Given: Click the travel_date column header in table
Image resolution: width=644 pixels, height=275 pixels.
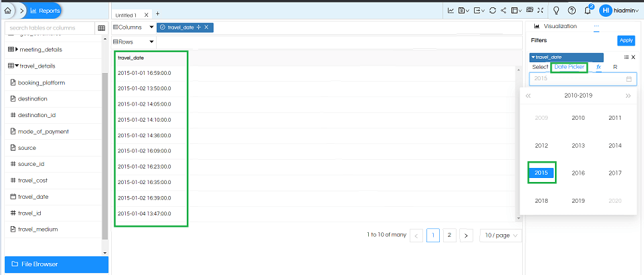Looking at the screenshot, I should (131, 58).
